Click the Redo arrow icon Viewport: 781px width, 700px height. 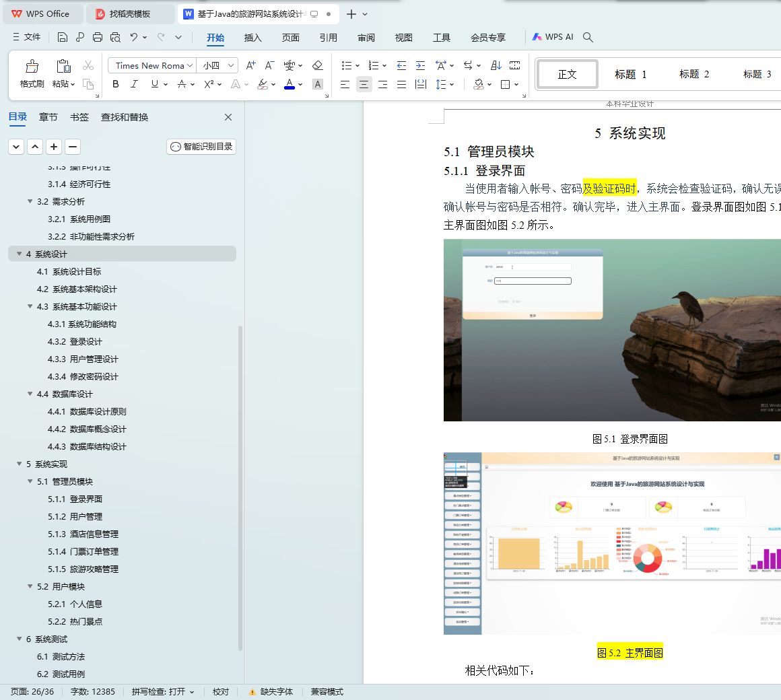coord(161,37)
